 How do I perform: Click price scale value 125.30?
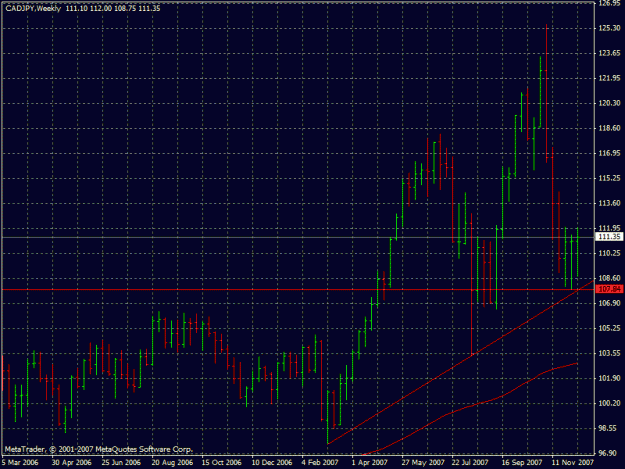[610, 28]
